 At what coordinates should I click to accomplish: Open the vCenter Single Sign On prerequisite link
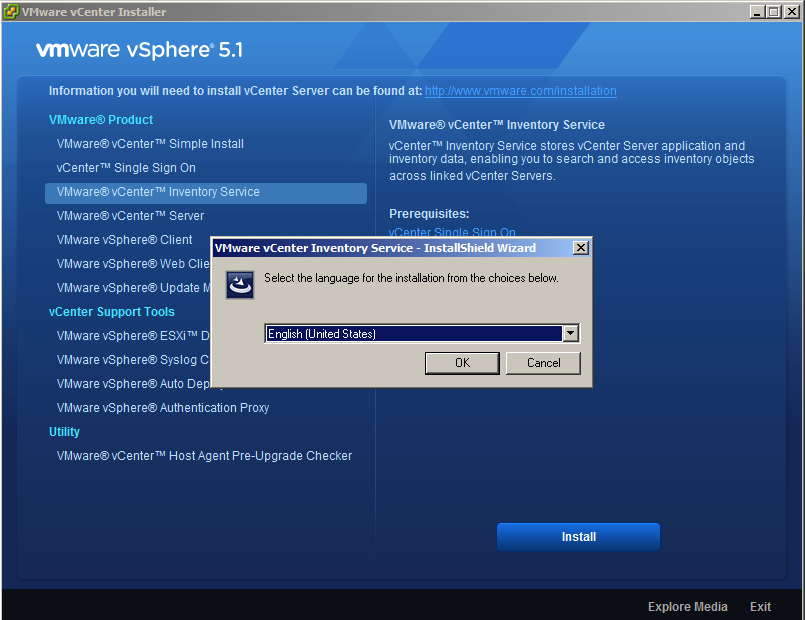(452, 231)
